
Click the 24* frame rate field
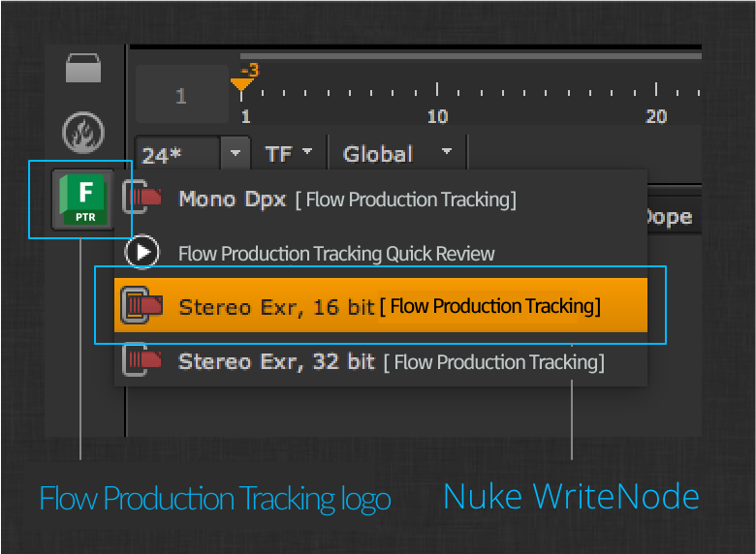pyautogui.click(x=178, y=154)
